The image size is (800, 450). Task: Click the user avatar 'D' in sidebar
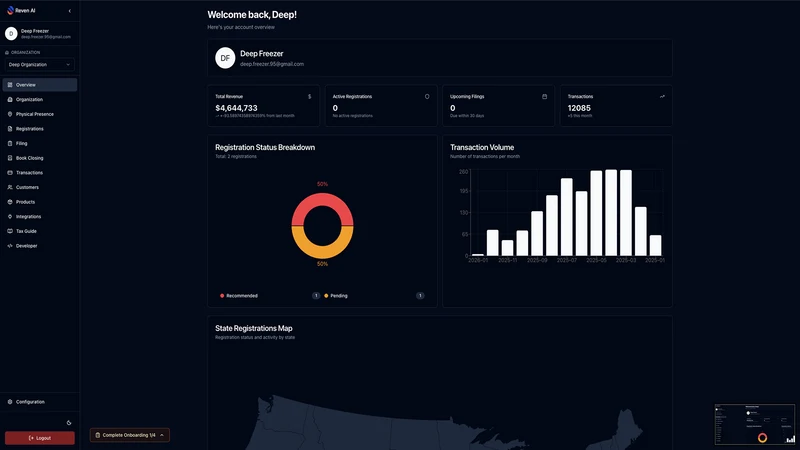tap(11, 34)
